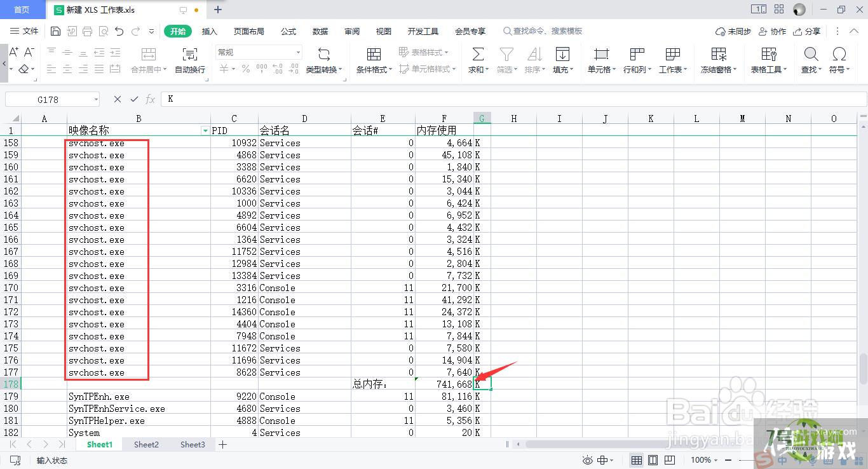Click the Save icon in quick toolbar
This screenshot has width=868, height=469.
(55, 31)
